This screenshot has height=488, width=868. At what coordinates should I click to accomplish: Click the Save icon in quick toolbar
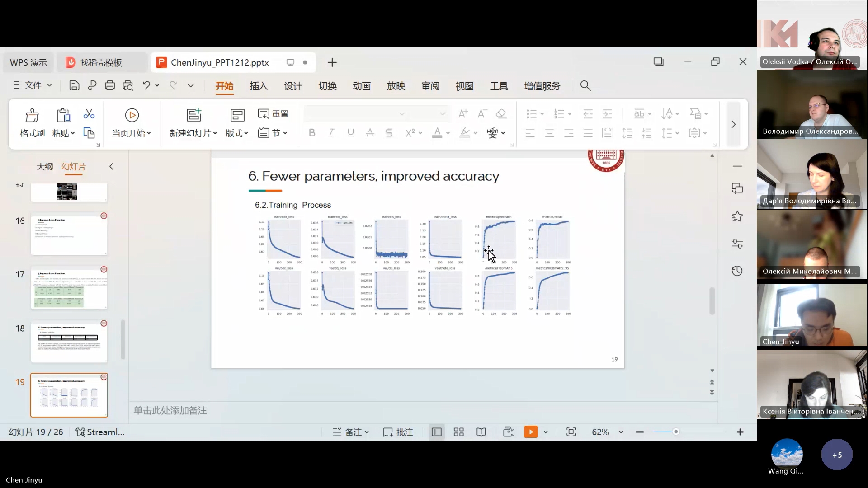point(74,86)
